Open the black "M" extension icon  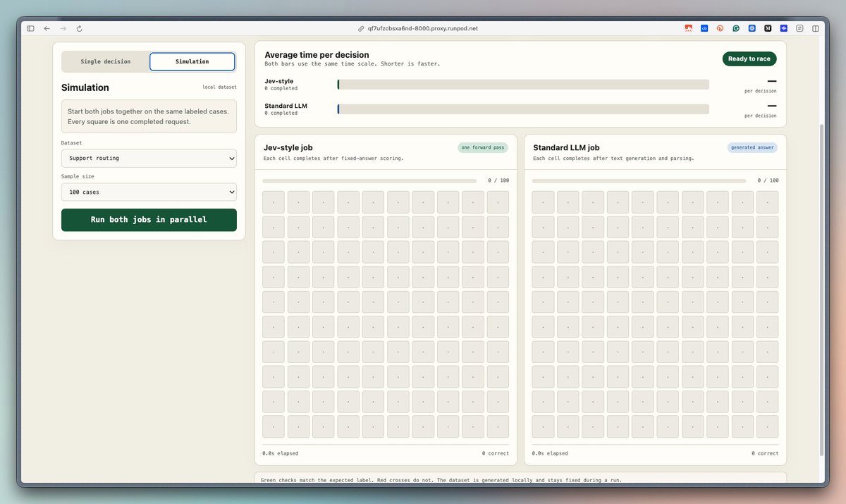[768, 28]
